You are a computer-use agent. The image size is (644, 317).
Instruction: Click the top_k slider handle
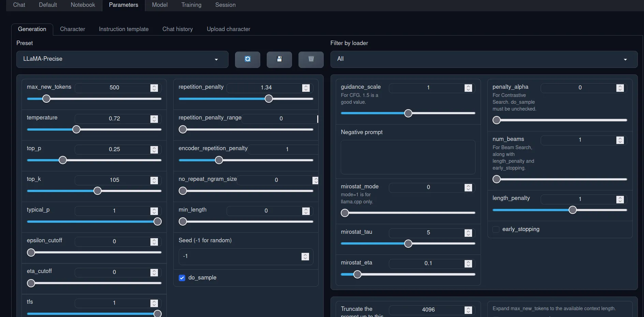pyautogui.click(x=98, y=191)
